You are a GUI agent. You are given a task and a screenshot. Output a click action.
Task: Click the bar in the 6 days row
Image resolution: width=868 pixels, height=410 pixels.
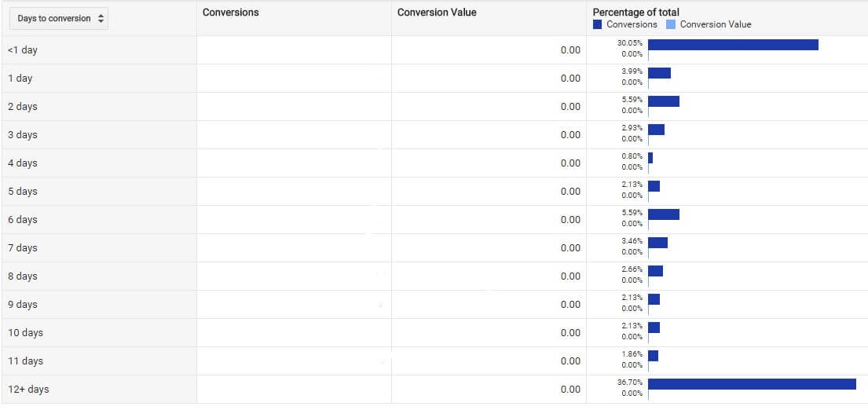[664, 214]
